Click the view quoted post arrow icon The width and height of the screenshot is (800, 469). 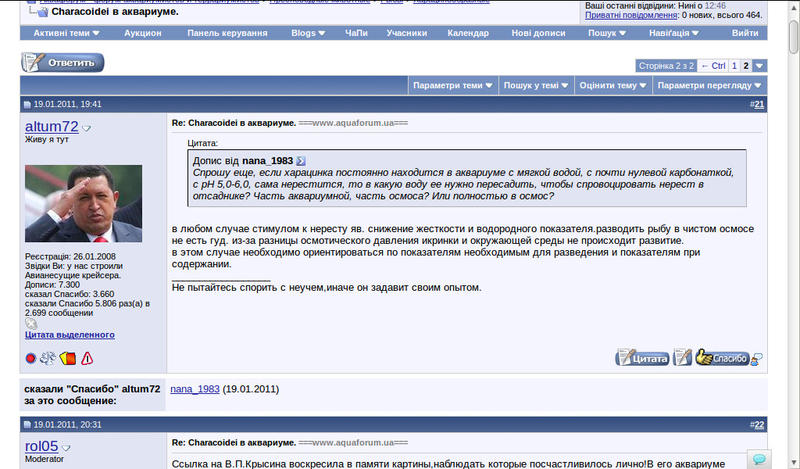(x=301, y=160)
